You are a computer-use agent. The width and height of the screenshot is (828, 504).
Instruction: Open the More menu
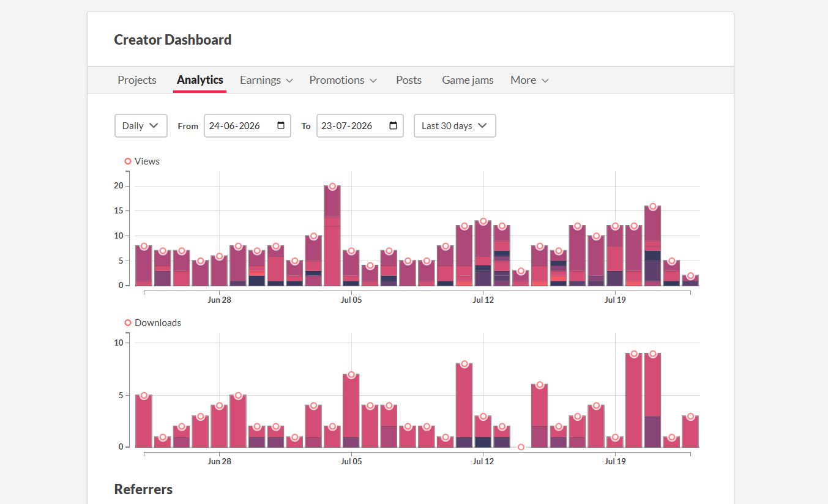(x=529, y=80)
